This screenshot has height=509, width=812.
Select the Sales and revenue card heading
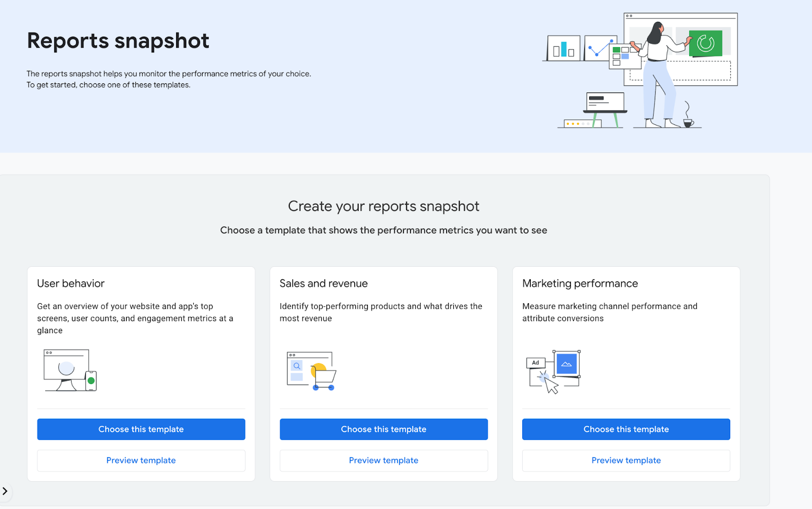(323, 283)
